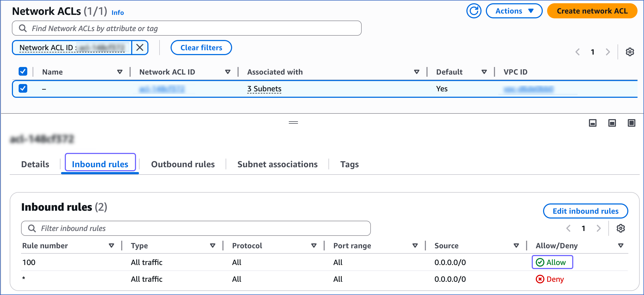The width and height of the screenshot is (644, 295).
Task: Set split panel to medium size icon
Action: click(612, 123)
